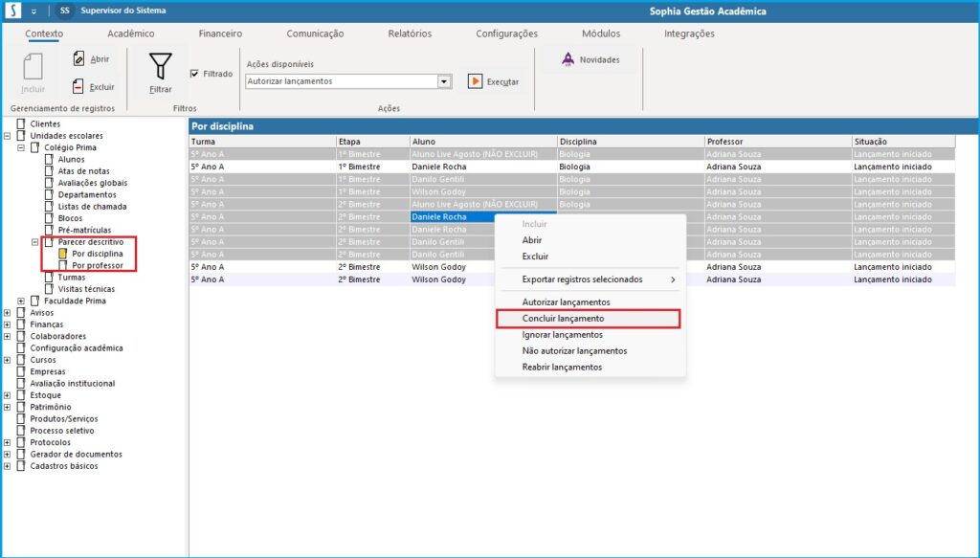Viewport: 980px width, 558px height.
Task: Select the Danilo Gentili 1º Bimestre row
Action: pos(572,179)
